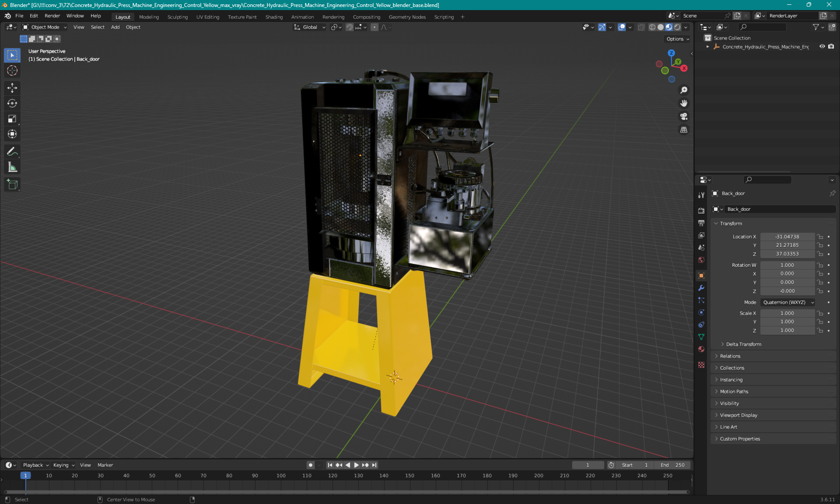Enable snapping magnet toggle
The width and height of the screenshot is (840, 504).
tap(350, 27)
